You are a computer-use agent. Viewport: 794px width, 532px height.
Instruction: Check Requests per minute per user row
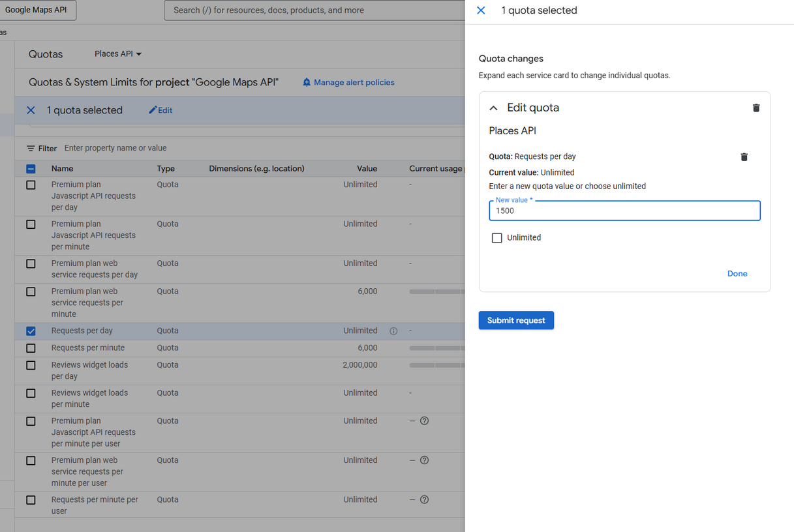click(31, 500)
